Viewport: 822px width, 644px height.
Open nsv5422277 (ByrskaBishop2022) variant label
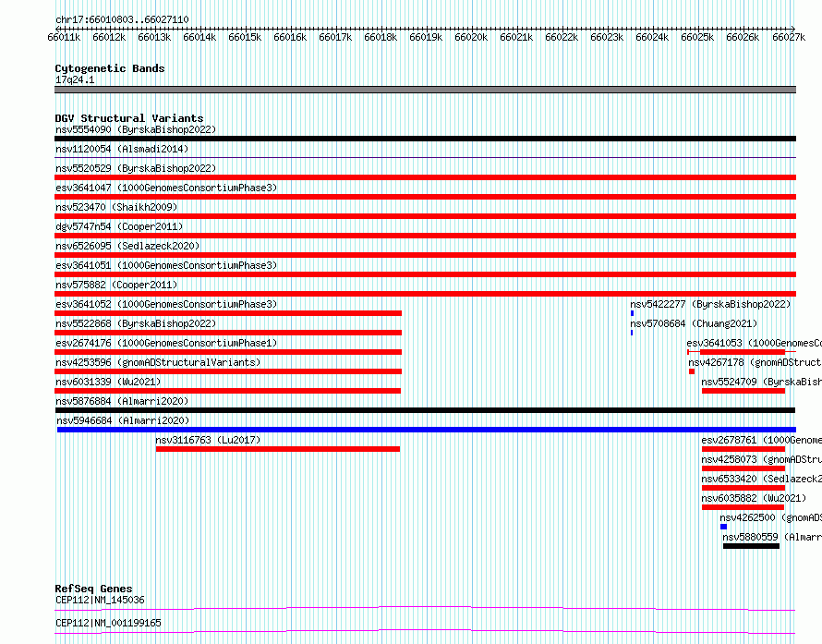[x=710, y=304]
